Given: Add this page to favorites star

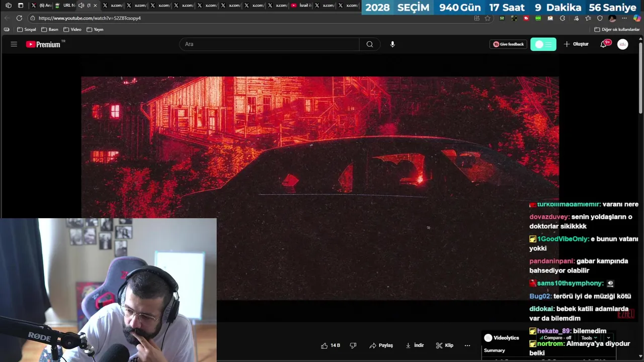Looking at the screenshot, I should [488, 18].
